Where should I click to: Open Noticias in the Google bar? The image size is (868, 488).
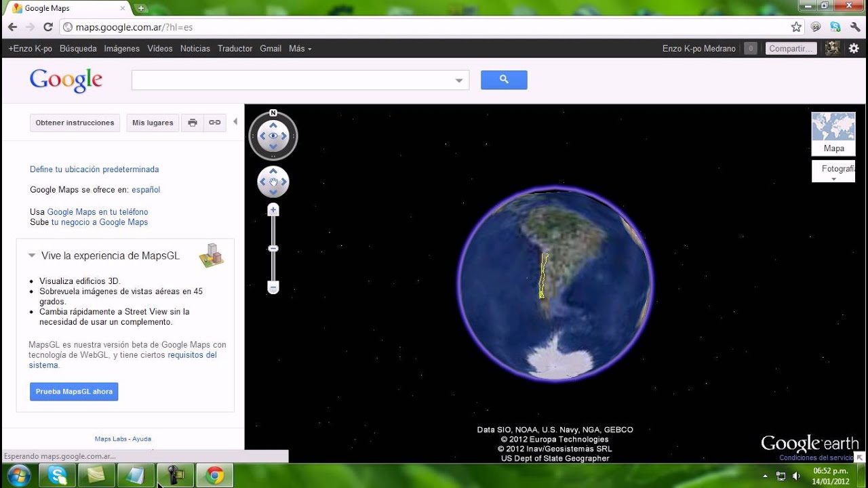coord(195,48)
